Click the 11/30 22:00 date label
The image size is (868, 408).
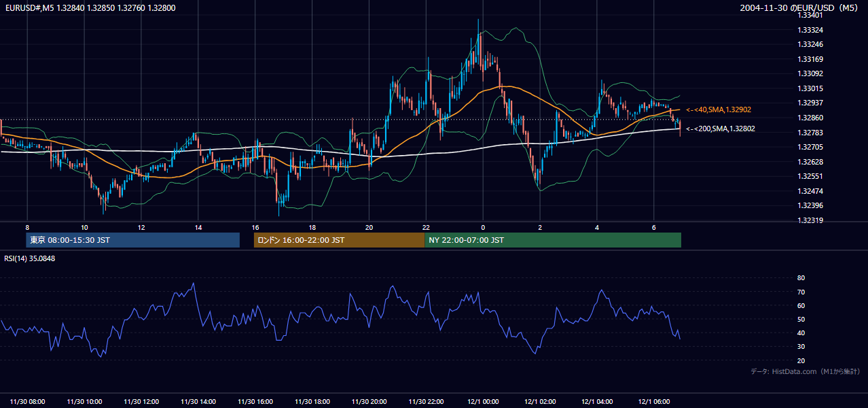coord(427,402)
